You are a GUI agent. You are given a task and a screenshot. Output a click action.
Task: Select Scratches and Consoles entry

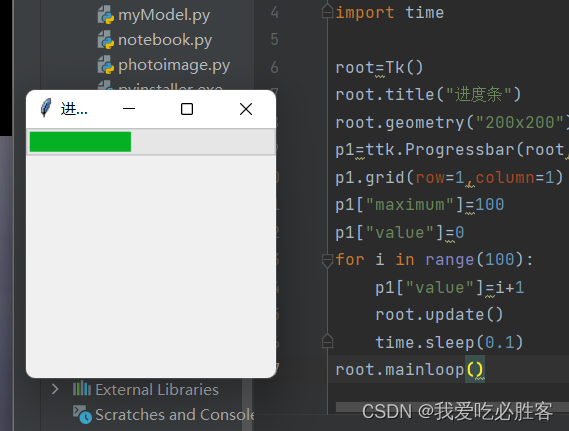coord(175,415)
